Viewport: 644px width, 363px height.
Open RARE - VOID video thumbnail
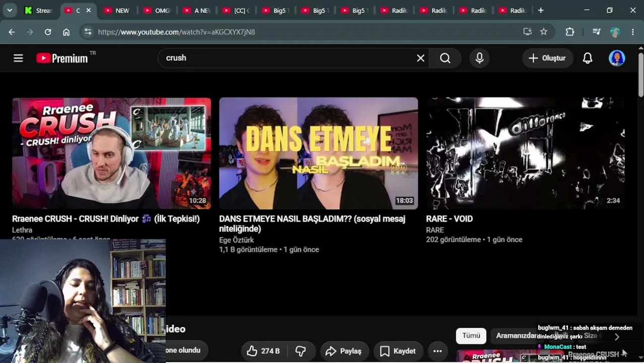point(525,153)
